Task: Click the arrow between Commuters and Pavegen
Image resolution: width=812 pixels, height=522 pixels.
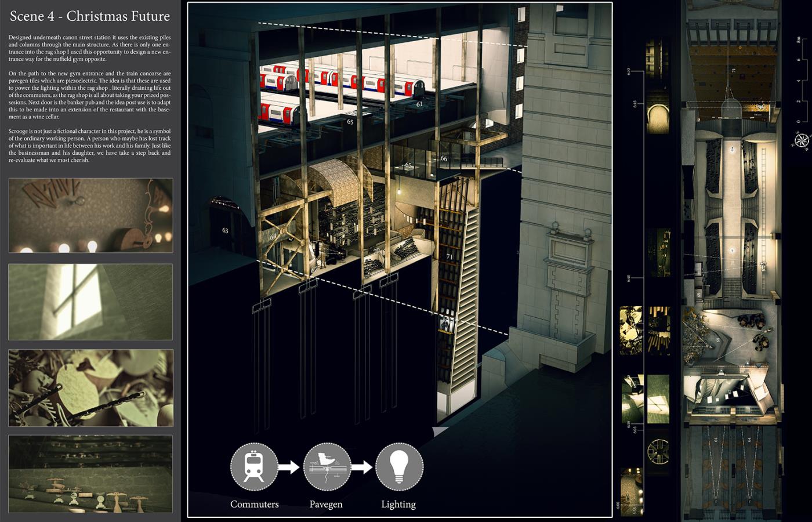Action: click(x=289, y=466)
